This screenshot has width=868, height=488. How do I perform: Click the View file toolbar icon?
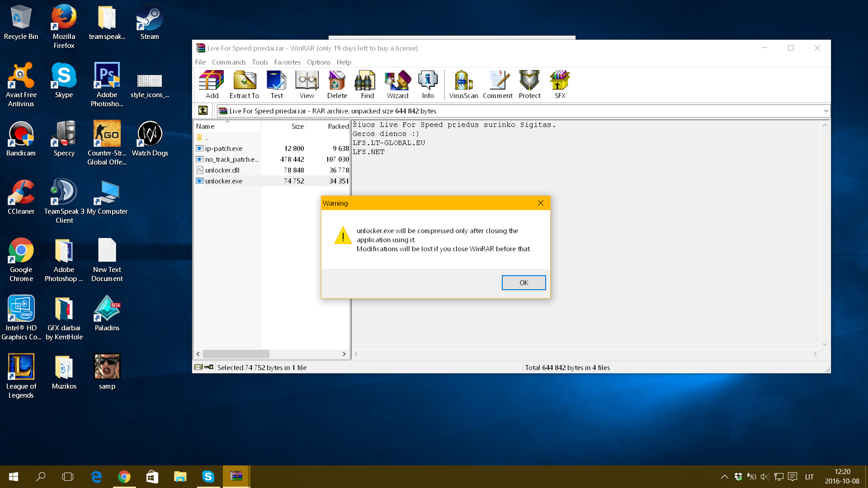[307, 84]
